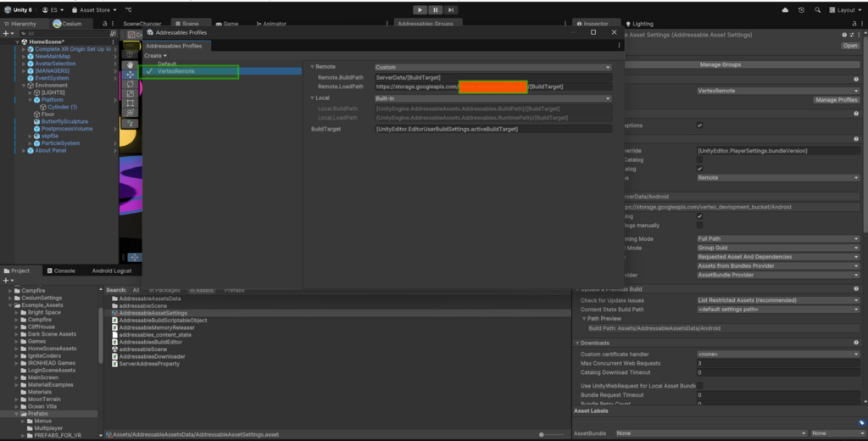Toggle the Use UnityWebRequest for Local Asset Bundles checkbox

point(699,385)
